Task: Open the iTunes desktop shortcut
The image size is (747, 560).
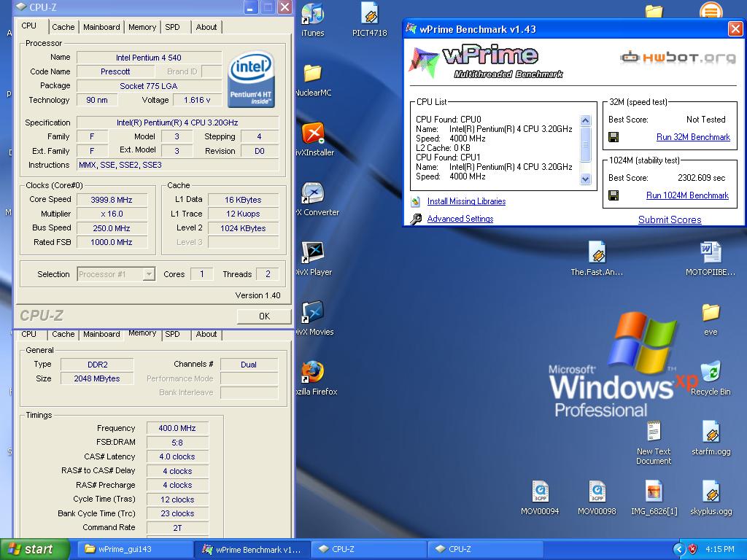Action: click(312, 15)
